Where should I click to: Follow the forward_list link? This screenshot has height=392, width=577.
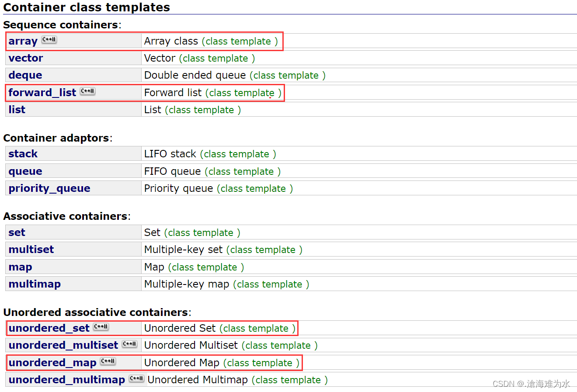42,93
